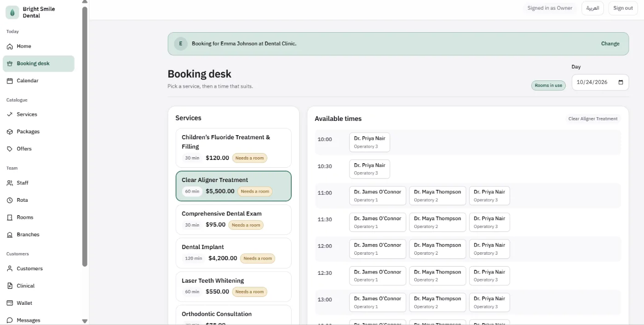Select the Dental Implant service card
Image resolution: width=644 pixels, height=325 pixels.
point(234,253)
